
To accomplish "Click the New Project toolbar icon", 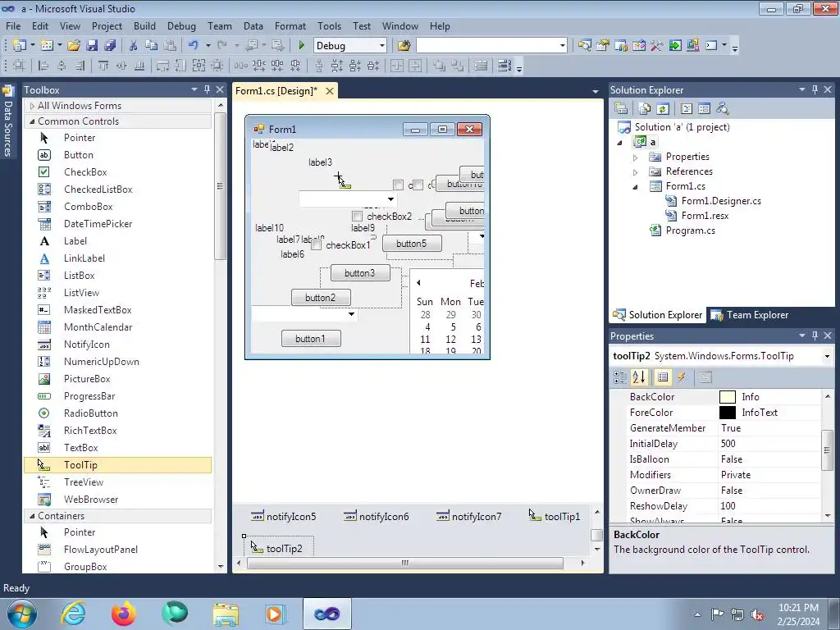I will click(x=20, y=46).
